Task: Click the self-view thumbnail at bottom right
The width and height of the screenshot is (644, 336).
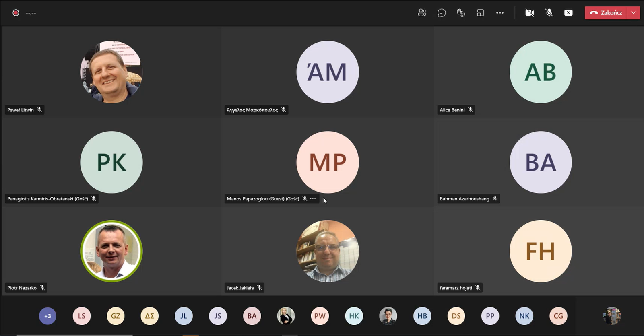Action: pyautogui.click(x=612, y=316)
